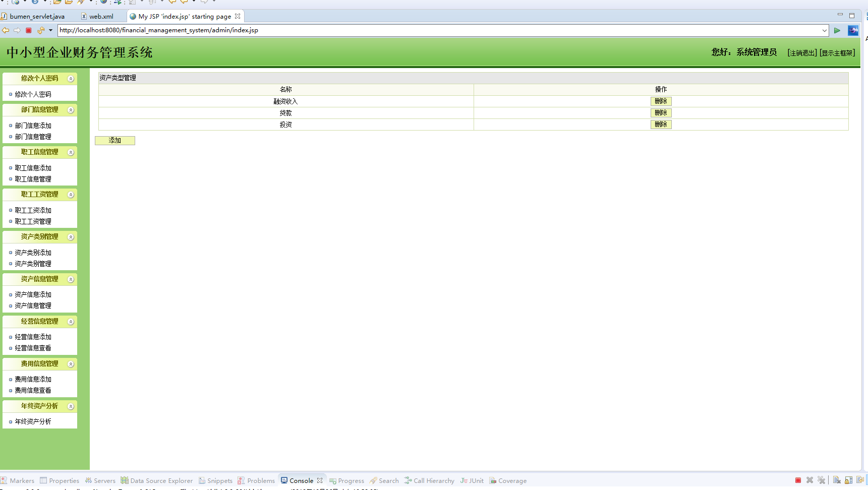
Task: Open the Servers view tab
Action: pyautogui.click(x=100, y=480)
